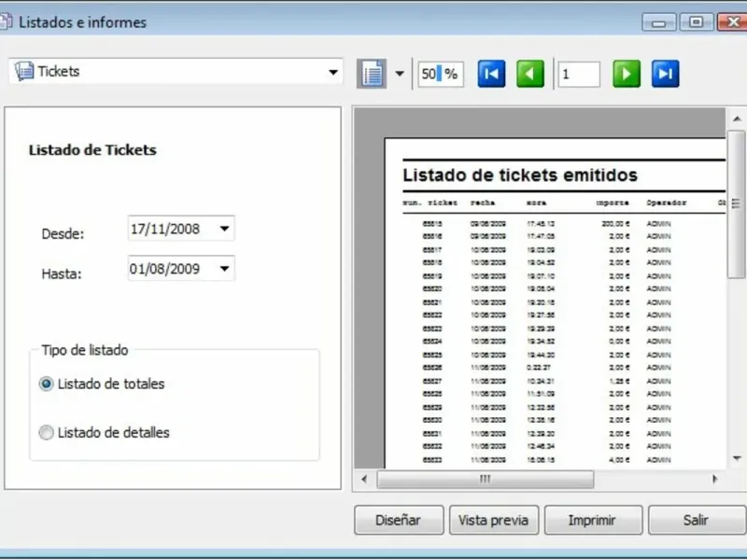
Task: Open the Tickets report selector dropdown
Action: click(x=333, y=73)
